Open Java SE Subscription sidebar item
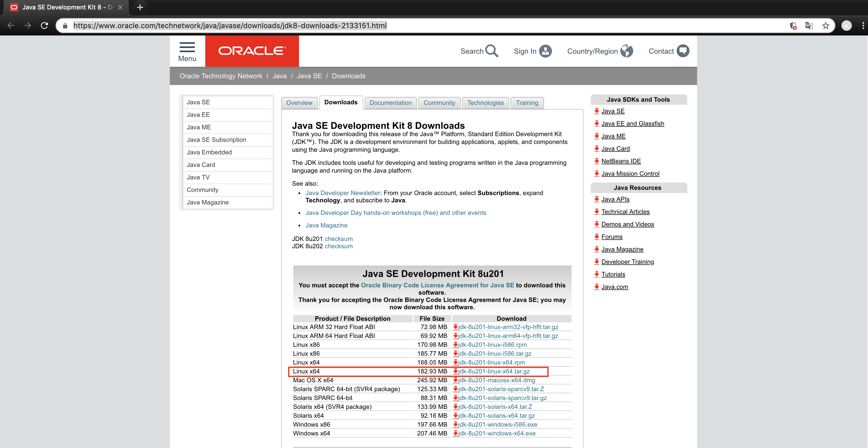The width and height of the screenshot is (868, 448). pyautogui.click(x=227, y=140)
